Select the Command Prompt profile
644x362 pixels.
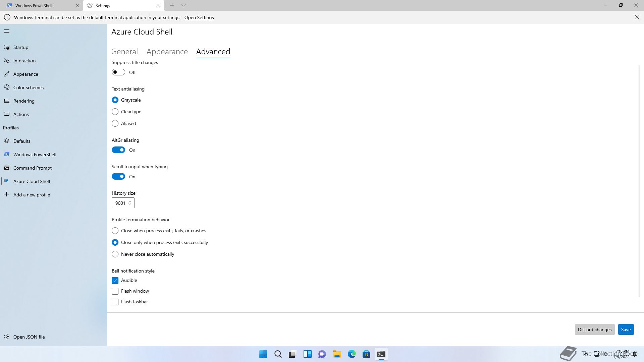click(54, 168)
